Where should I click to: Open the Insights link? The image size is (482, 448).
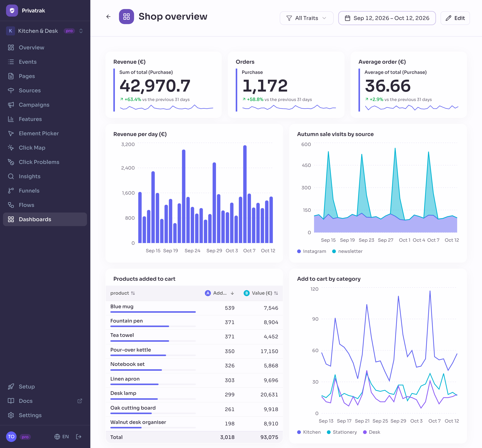pos(45,176)
